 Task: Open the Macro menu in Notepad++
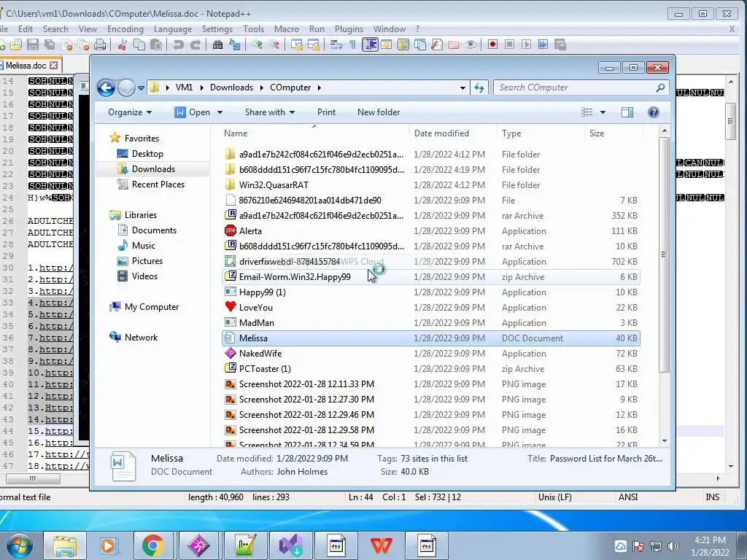[286, 29]
